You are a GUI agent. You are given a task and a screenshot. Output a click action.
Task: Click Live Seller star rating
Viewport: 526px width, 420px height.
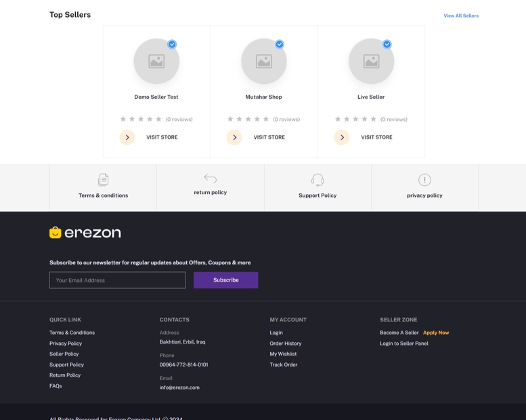355,119
